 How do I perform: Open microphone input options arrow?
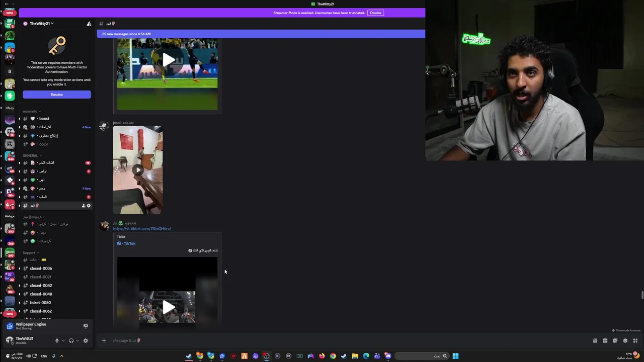tap(63, 341)
